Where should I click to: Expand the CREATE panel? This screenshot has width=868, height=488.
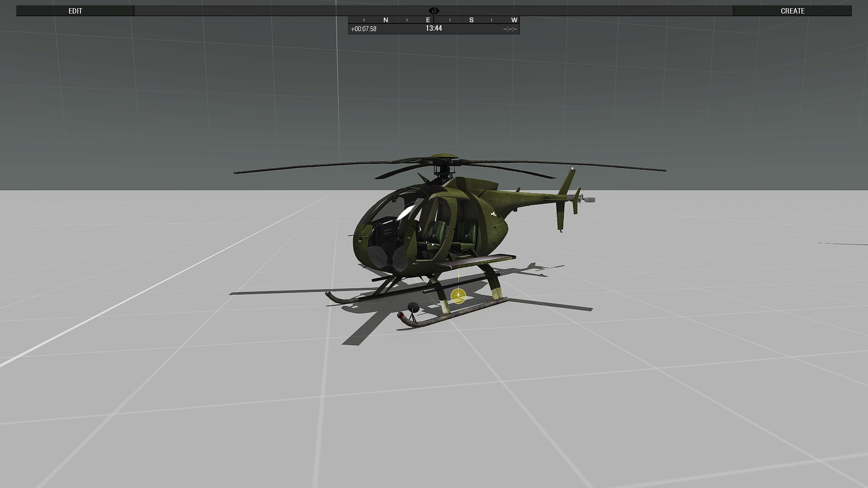coord(792,11)
